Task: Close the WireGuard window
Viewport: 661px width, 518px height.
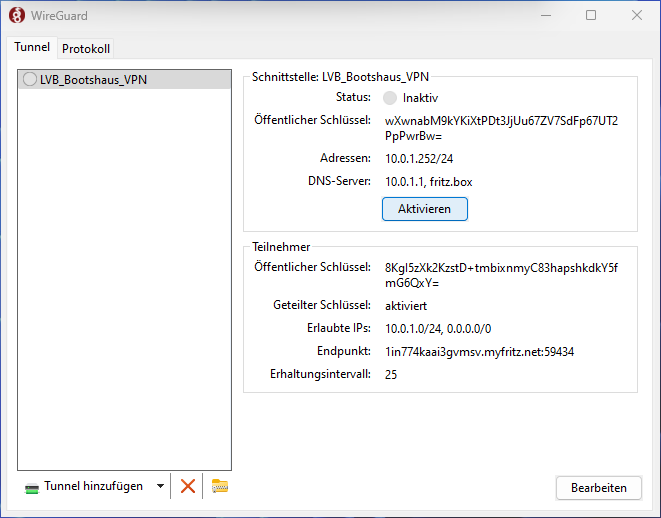Action: [x=637, y=16]
